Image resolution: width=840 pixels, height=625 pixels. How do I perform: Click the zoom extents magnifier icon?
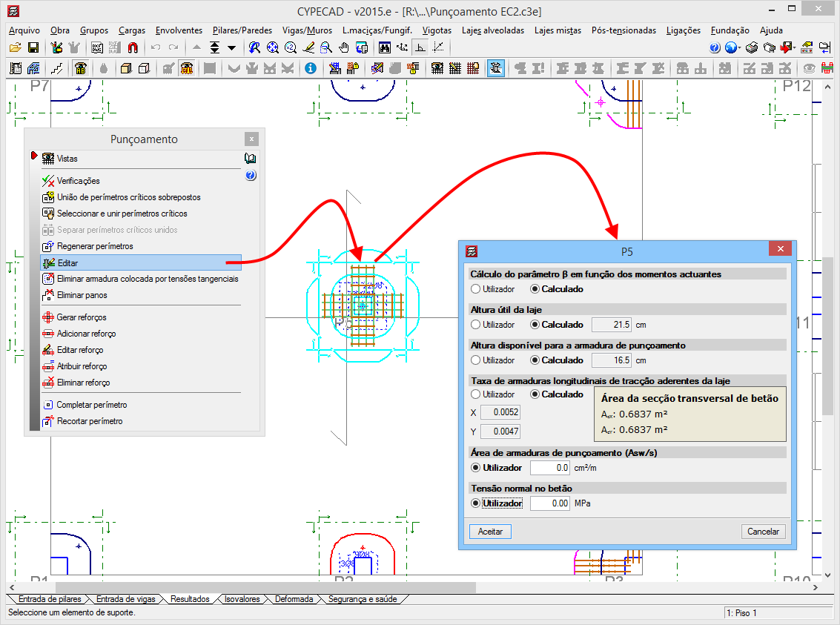tap(273, 47)
